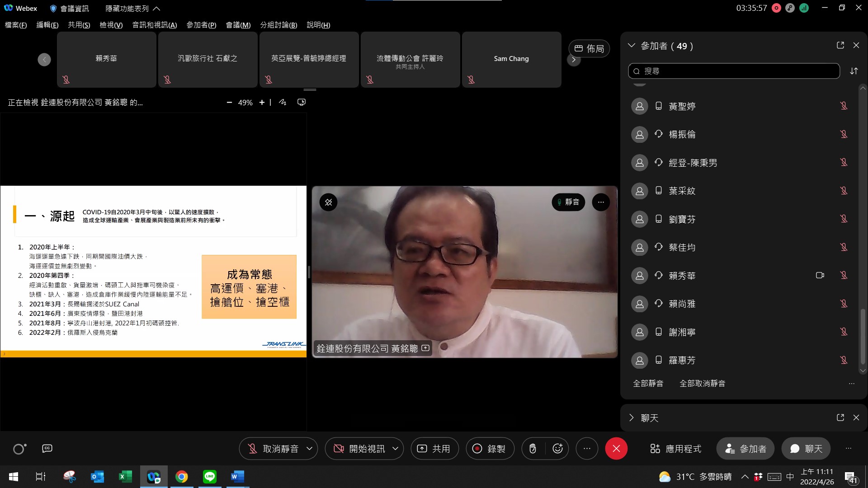Toggle mute for 黃聖婷 in the list
This screenshot has width=868, height=488.
[x=843, y=106]
